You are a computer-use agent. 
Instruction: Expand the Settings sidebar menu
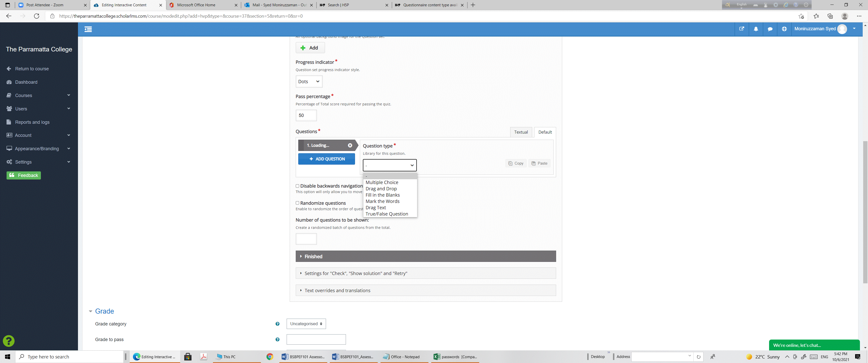[39, 162]
